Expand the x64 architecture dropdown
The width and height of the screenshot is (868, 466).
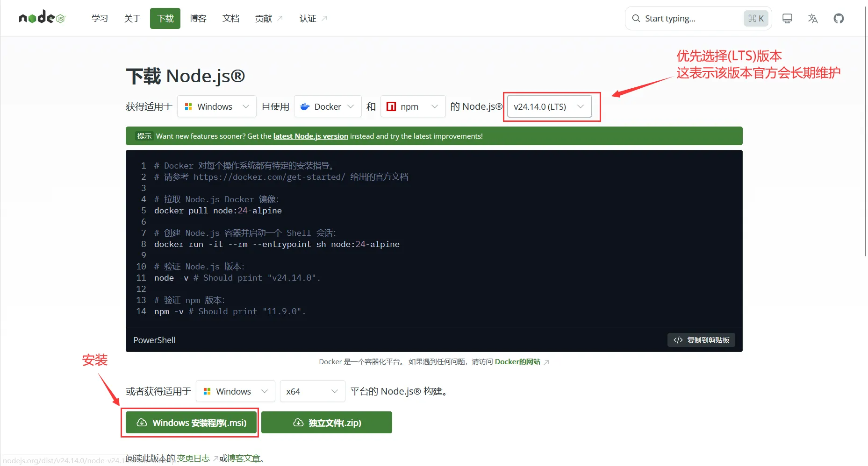tap(312, 391)
